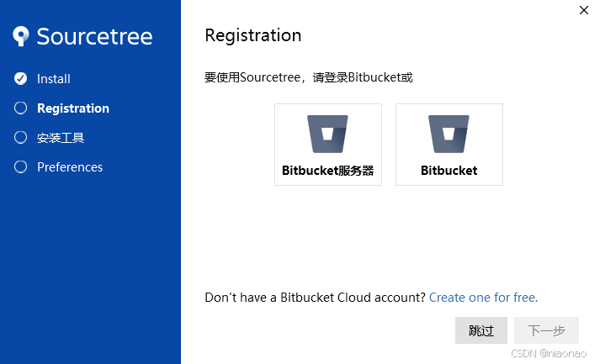Click the Don't have a Bitbucket Cloud account text
Screen dimensions: 600x364
pos(315,298)
